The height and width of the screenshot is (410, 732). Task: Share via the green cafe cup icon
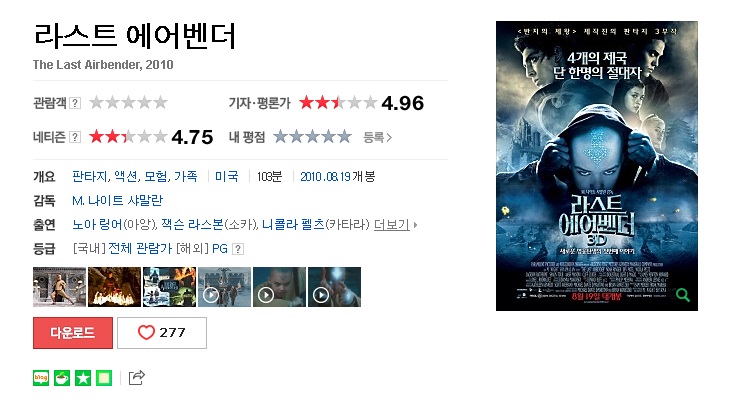click(x=62, y=378)
